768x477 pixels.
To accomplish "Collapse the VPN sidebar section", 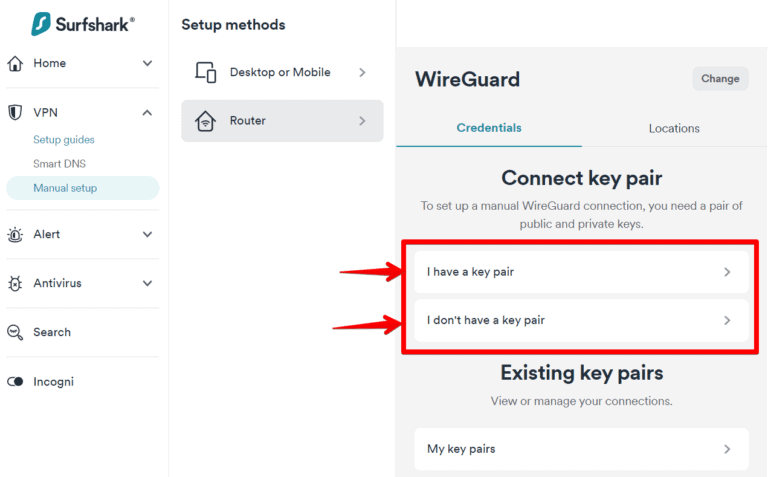I will (147, 113).
